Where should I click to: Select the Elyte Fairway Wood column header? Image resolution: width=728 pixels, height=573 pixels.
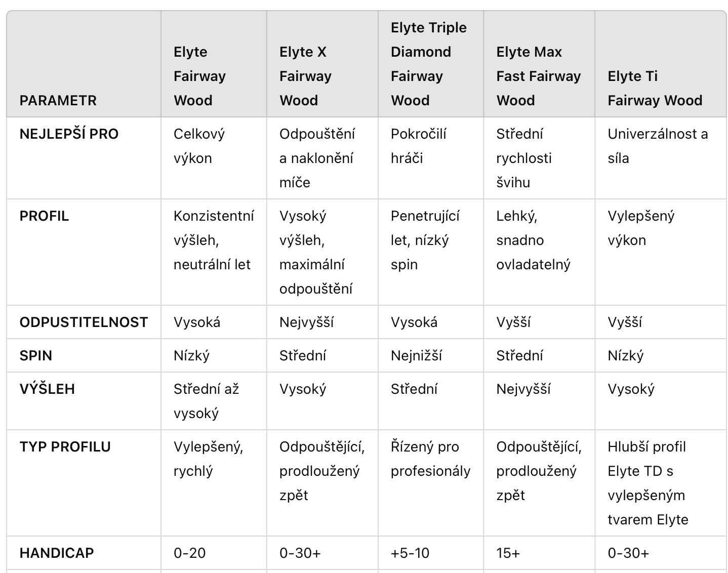click(199, 76)
